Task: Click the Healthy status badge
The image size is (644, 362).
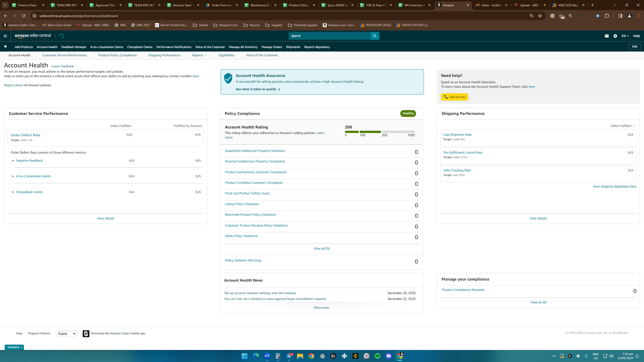Action: click(x=408, y=113)
